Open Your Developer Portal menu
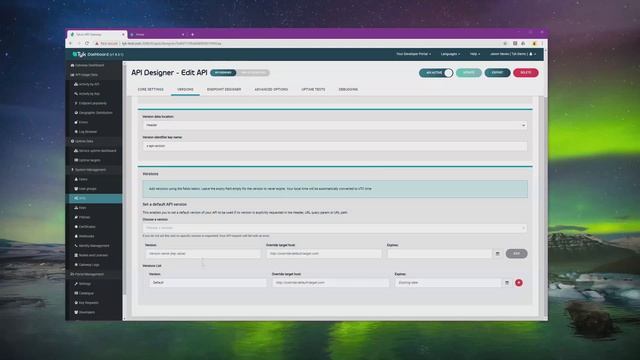The height and width of the screenshot is (360, 640). pos(413,54)
